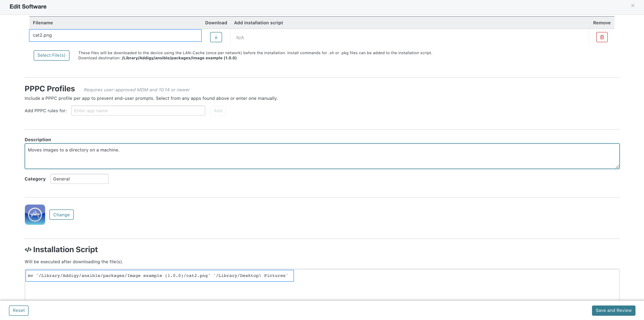Screen dimensions: 644x320
Task: Click the Filename column header
Action: 43,23
